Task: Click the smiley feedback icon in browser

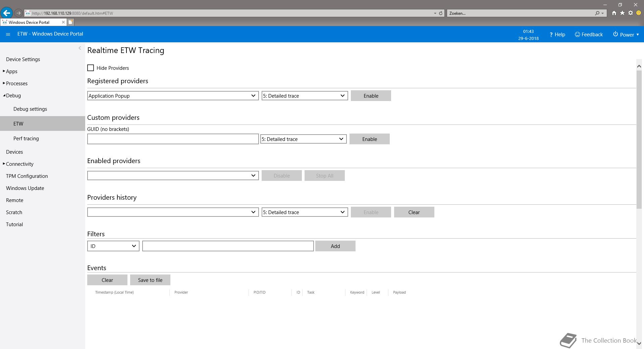Action: click(639, 13)
